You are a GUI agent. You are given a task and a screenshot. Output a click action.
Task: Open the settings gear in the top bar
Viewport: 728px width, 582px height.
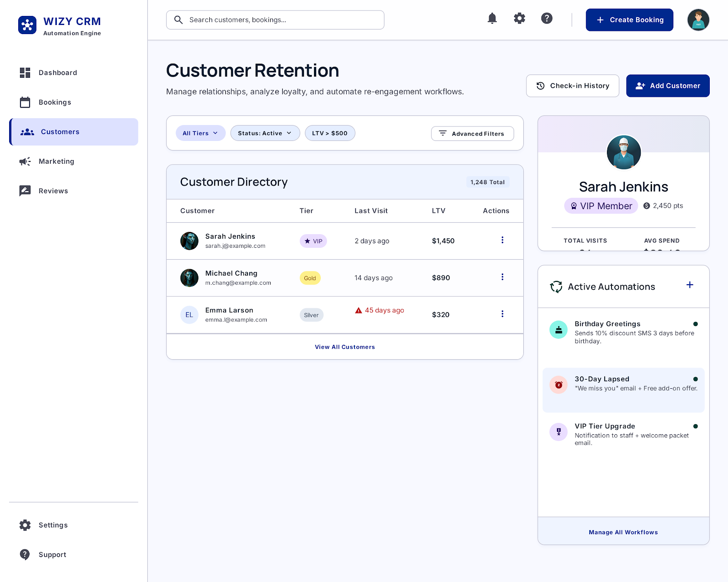[519, 19]
